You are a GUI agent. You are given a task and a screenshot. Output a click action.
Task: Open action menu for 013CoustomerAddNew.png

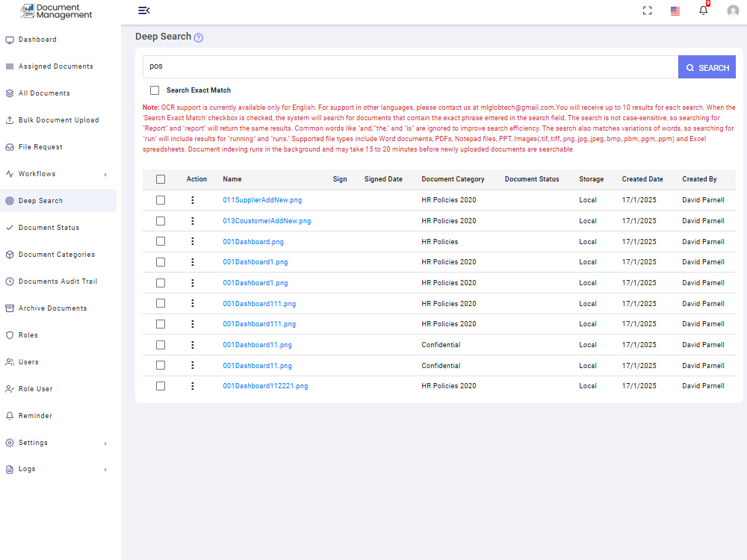(193, 221)
